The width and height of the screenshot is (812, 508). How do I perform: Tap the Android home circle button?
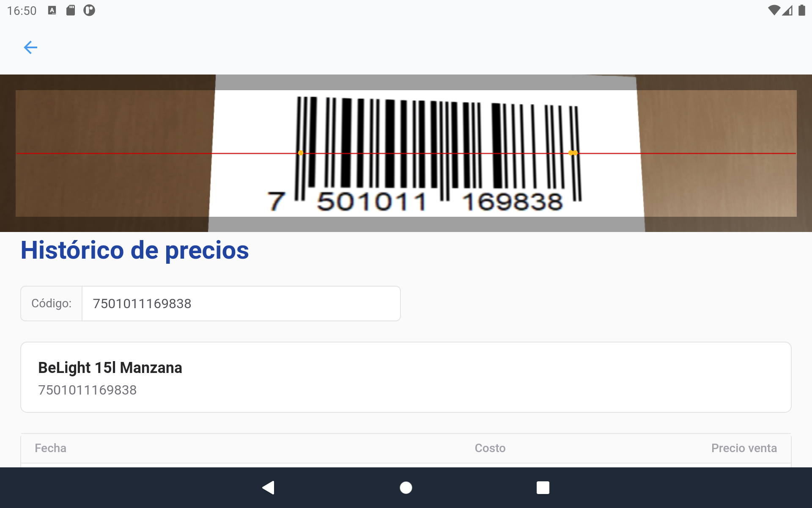[x=406, y=488]
